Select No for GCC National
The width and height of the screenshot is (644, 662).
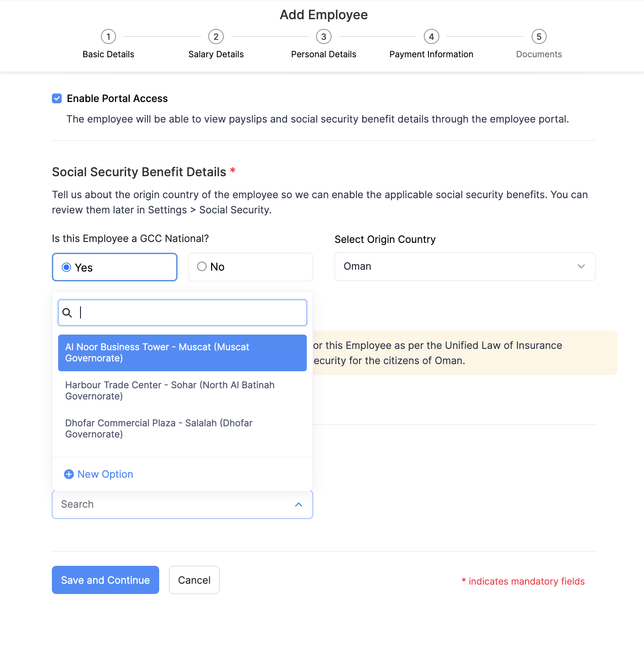(x=202, y=267)
